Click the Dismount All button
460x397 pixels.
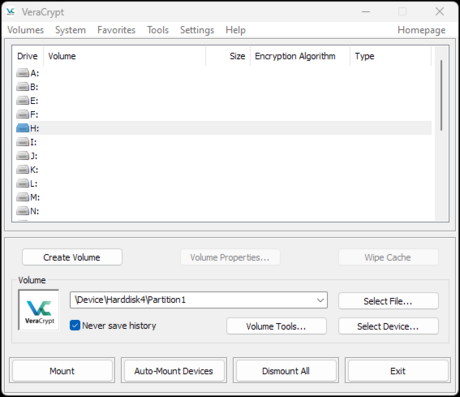[286, 371]
